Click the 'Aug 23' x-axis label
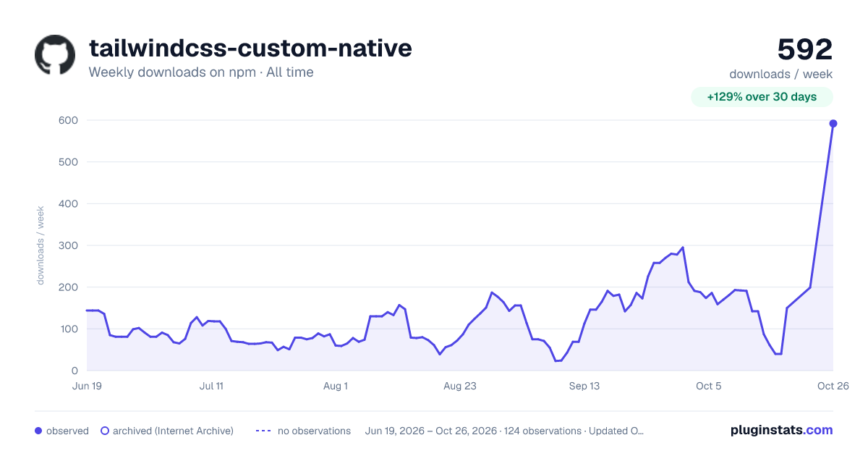Screen dimensions: 868x456 coord(460,386)
